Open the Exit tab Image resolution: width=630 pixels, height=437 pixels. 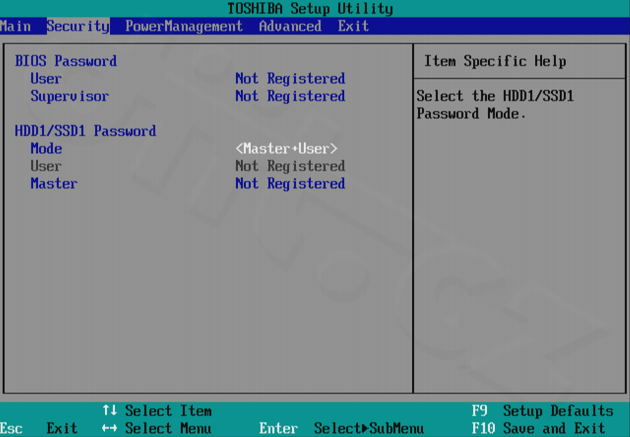(353, 27)
